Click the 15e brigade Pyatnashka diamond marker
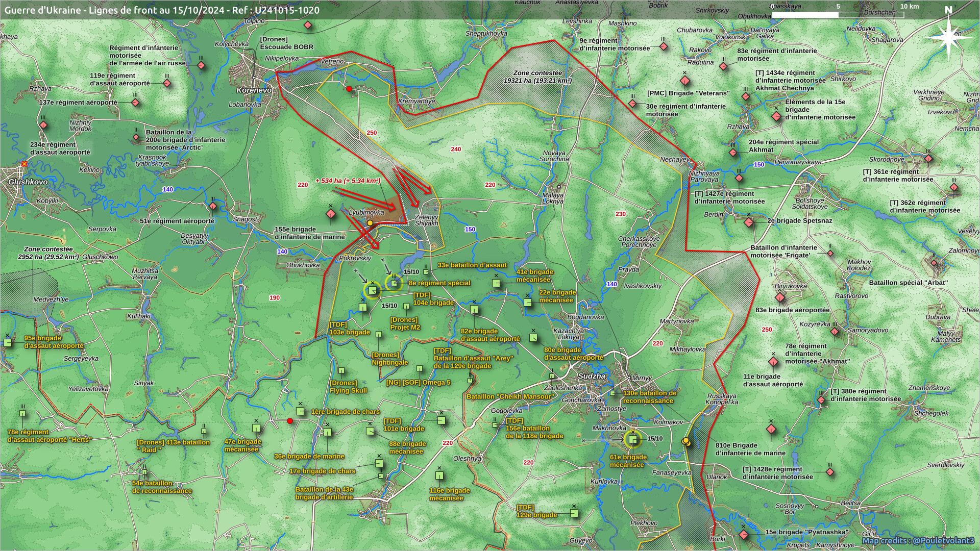Viewport: 980px width, 551px height. [x=744, y=535]
